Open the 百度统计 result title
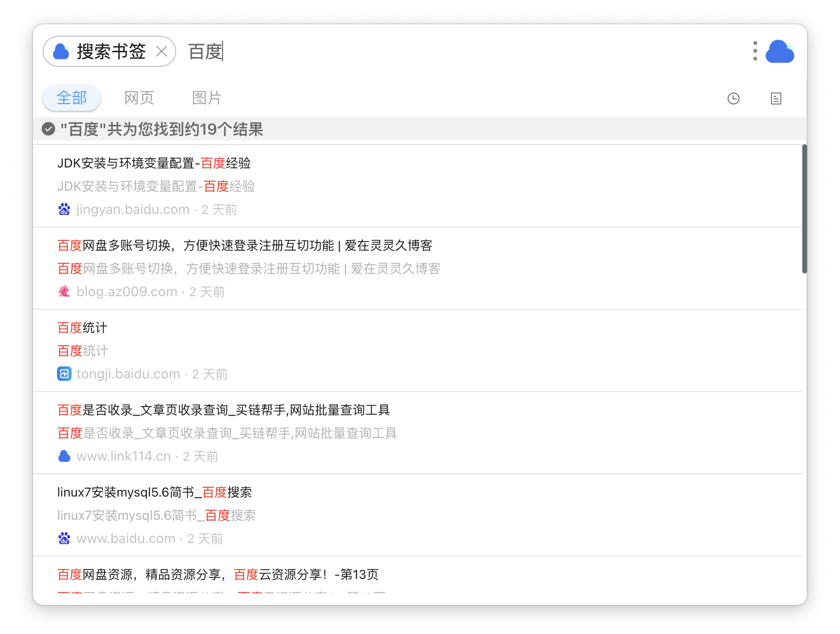Viewport: 840px width, 634px height. tap(82, 328)
